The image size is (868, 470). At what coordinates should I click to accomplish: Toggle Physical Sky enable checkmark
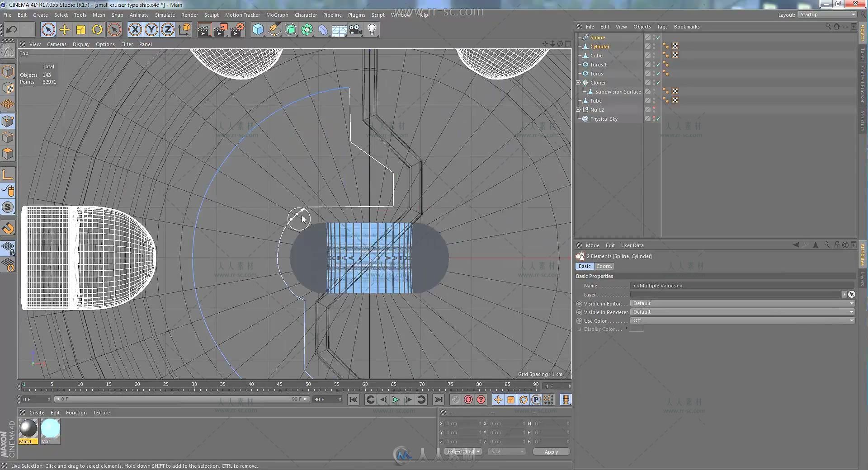tap(658, 119)
